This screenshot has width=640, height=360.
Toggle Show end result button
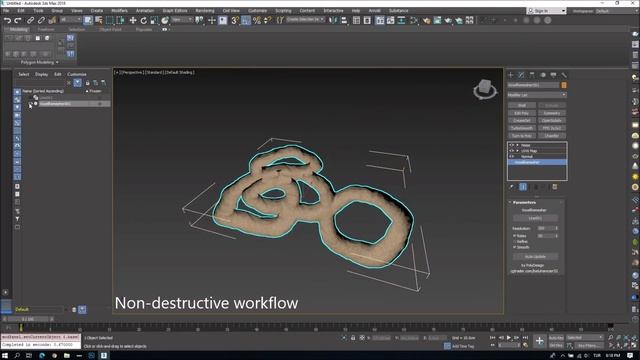point(523,187)
